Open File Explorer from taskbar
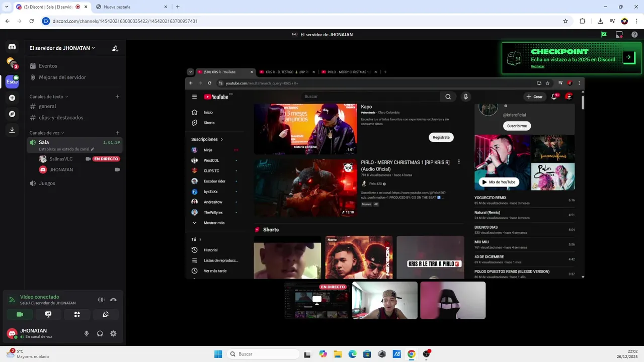The width and height of the screenshot is (644, 362). (x=338, y=354)
